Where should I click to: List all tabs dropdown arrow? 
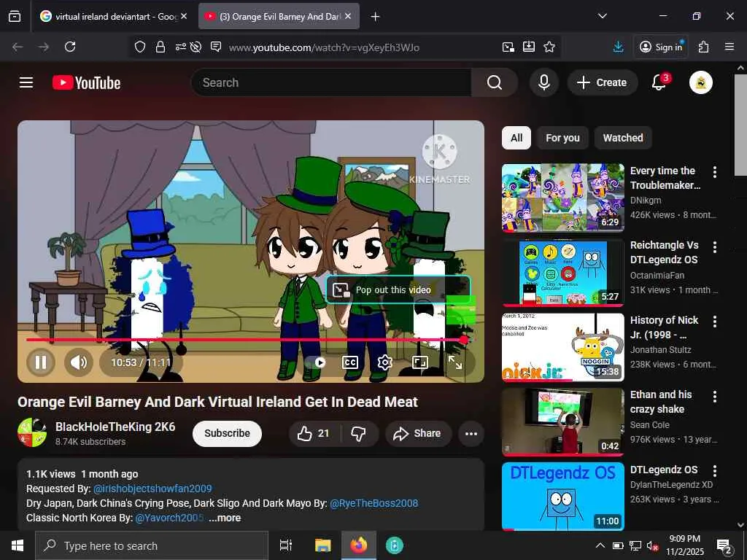(603, 16)
